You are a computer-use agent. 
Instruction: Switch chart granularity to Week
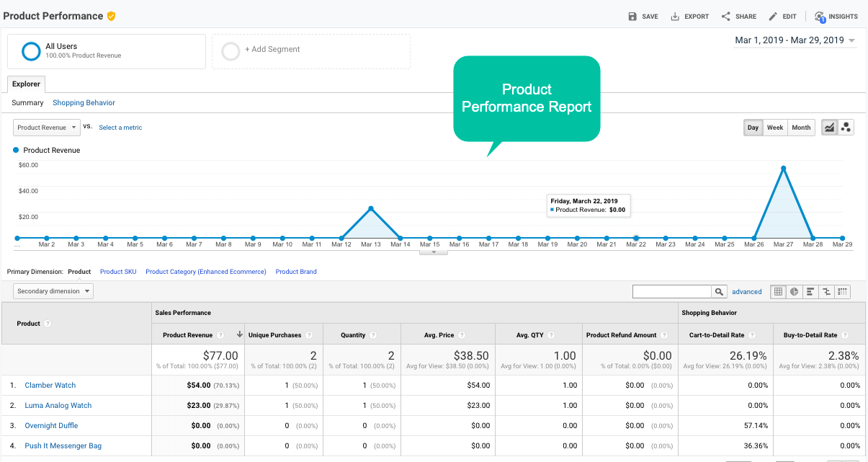tap(775, 127)
